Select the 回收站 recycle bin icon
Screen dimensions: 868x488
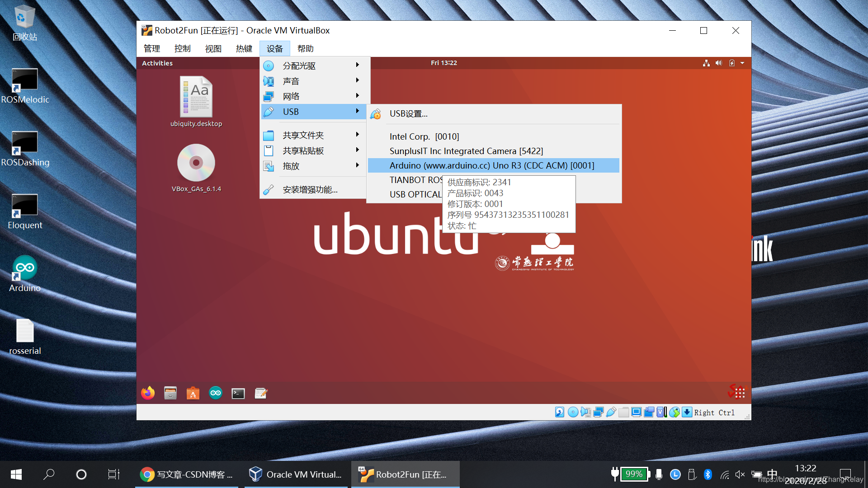tap(25, 23)
